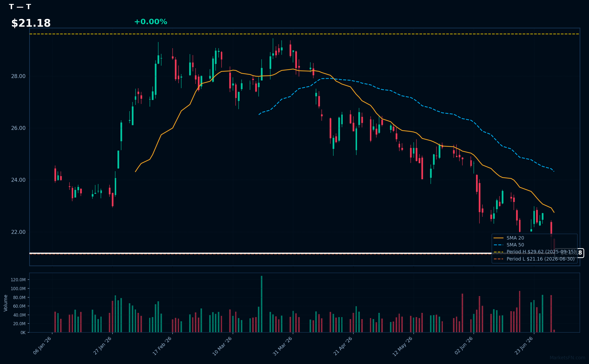Click the tallest green volume bar
The width and height of the screenshot is (589, 364).
[262, 304]
